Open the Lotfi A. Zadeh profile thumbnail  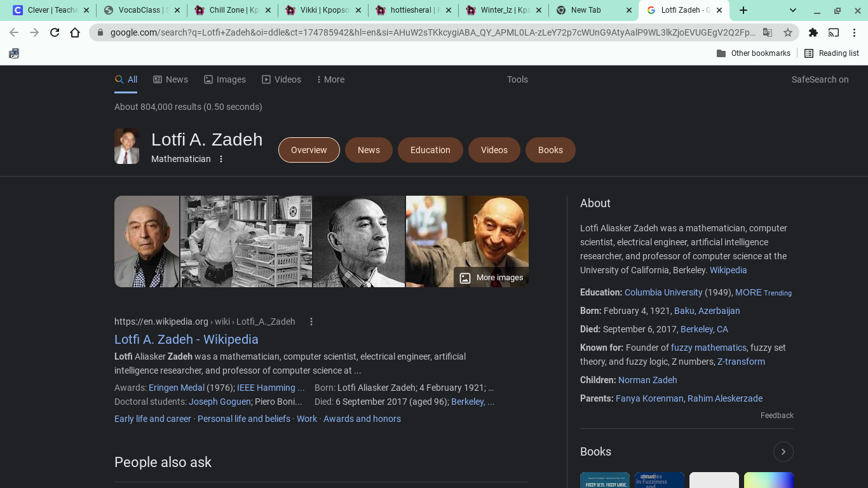coord(126,146)
